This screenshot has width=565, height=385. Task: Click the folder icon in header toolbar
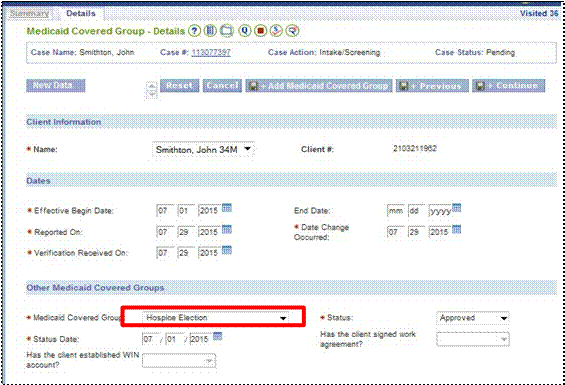point(227,31)
